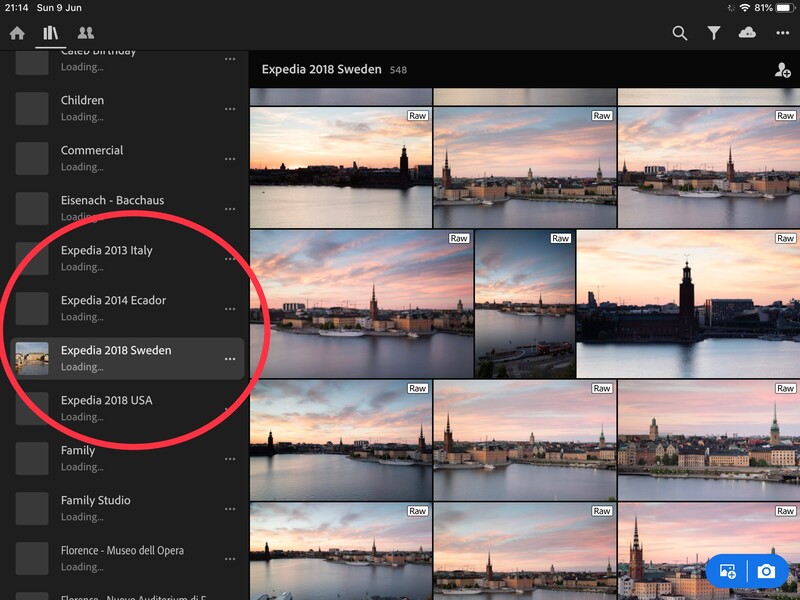This screenshot has width=800, height=600.
Task: Select the Florence - Museo dell Opera album
Action: tap(127, 558)
